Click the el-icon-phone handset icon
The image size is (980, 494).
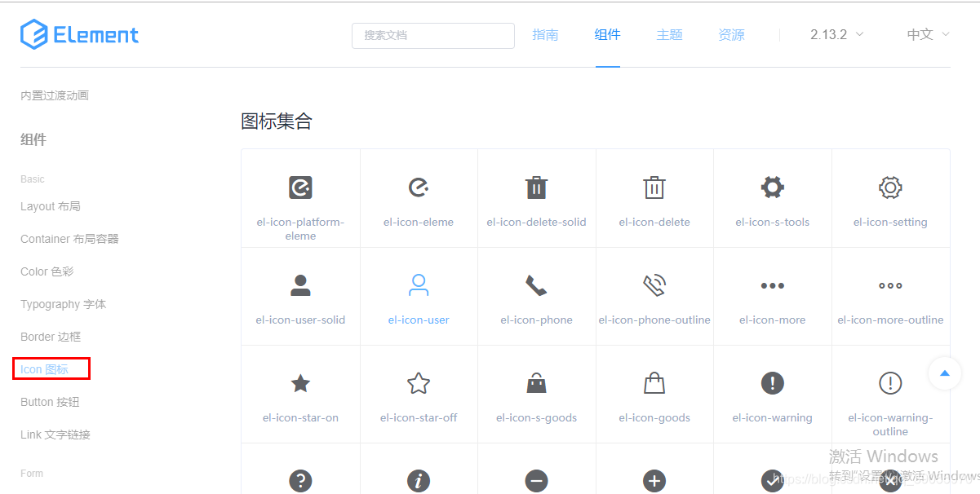[x=536, y=285]
